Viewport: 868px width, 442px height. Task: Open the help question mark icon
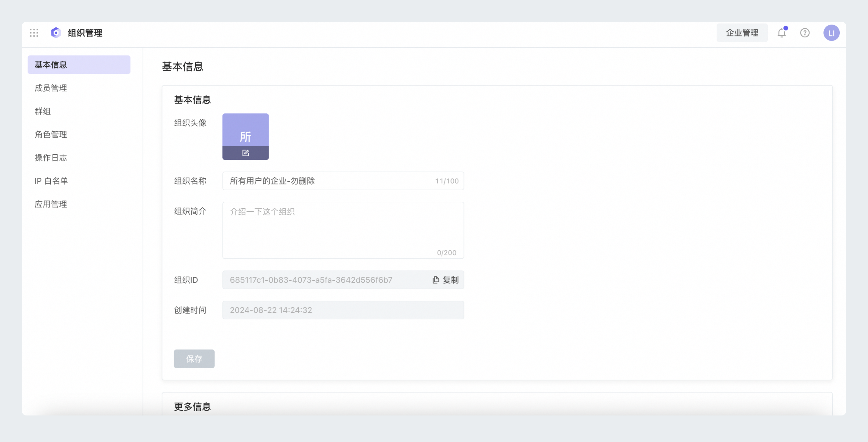coord(805,33)
